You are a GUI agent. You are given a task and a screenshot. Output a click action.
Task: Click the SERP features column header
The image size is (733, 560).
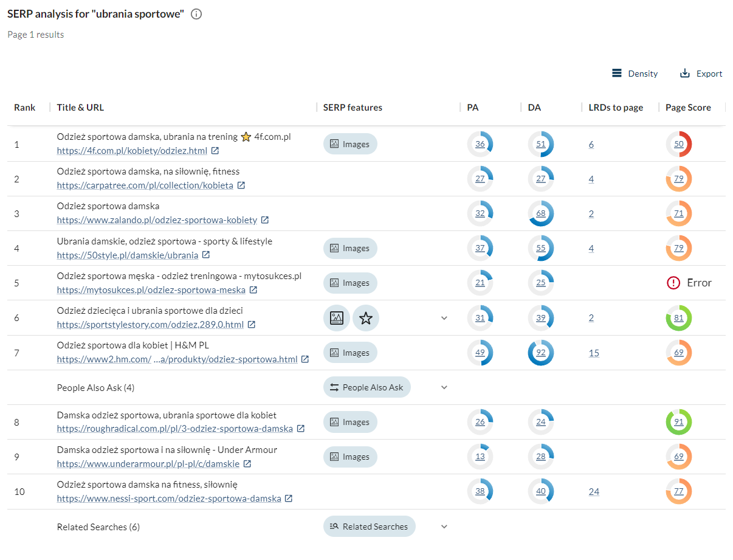tap(353, 108)
